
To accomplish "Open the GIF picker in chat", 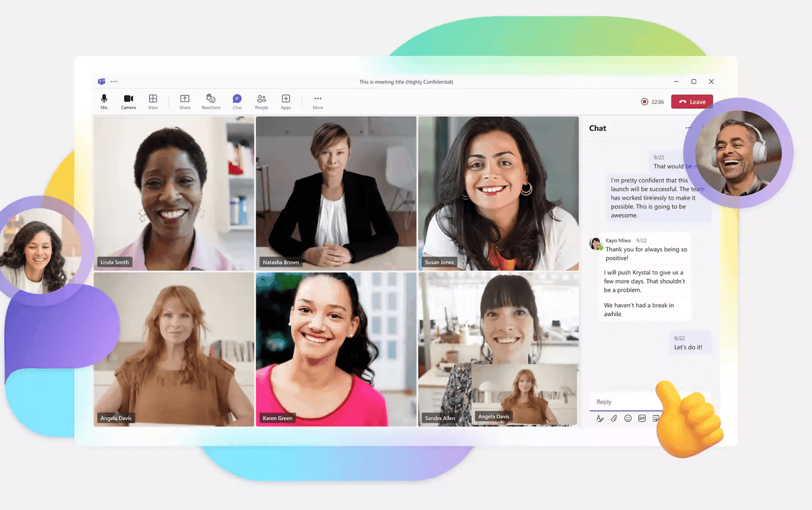I will pyautogui.click(x=641, y=418).
